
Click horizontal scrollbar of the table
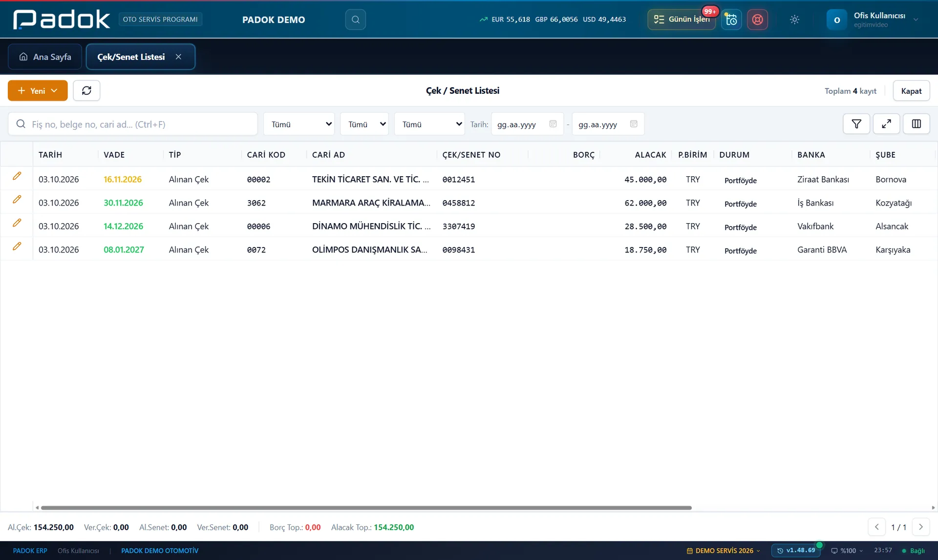point(366,508)
